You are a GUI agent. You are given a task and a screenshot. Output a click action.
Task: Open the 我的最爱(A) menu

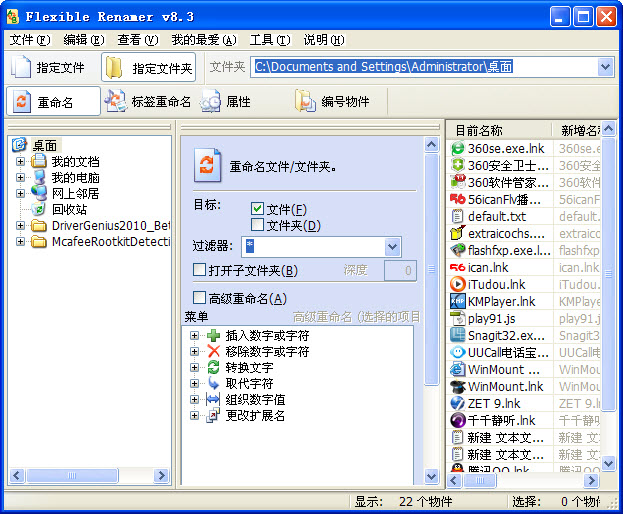pyautogui.click(x=204, y=40)
